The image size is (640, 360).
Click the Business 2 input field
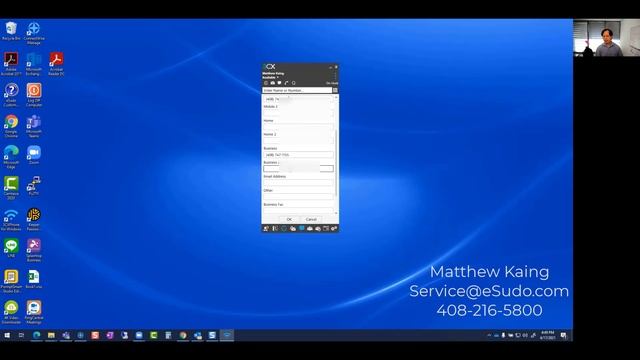[298, 169]
